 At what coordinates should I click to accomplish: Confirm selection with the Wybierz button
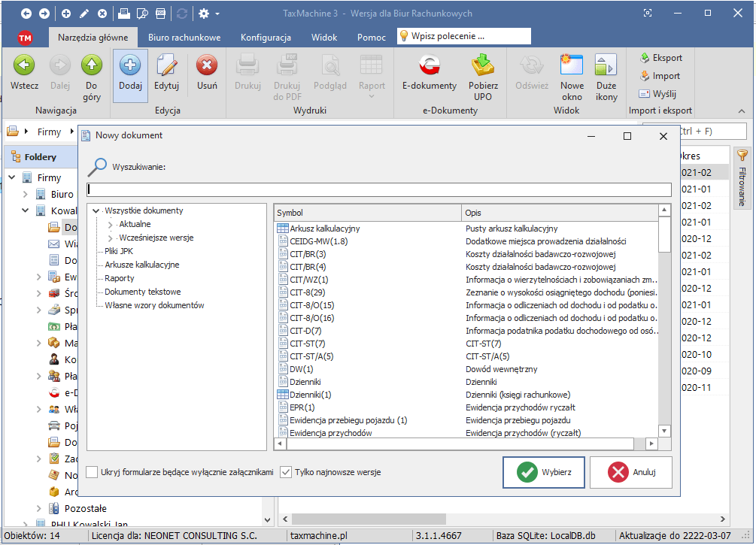[x=543, y=472]
